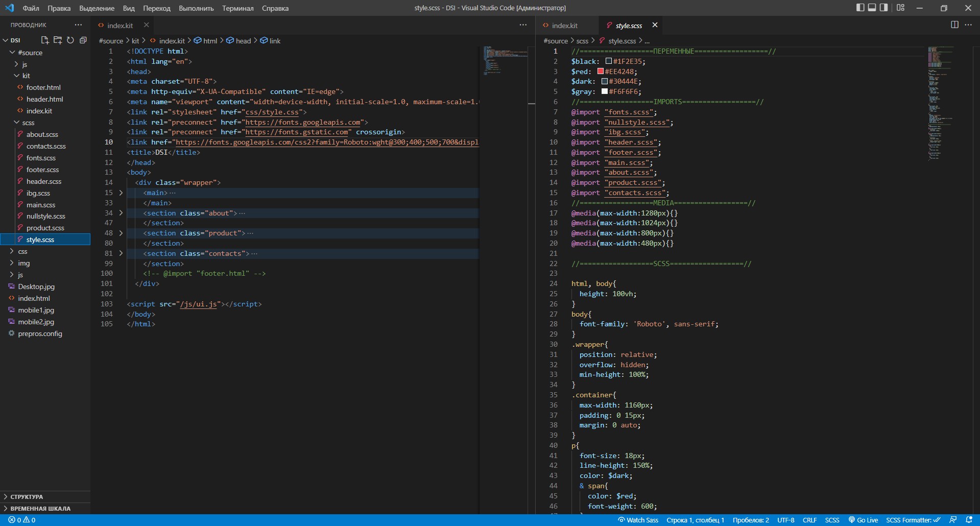The width and height of the screenshot is (980, 526).
Task: Follow the css/style.css link in code
Action: click(x=272, y=112)
